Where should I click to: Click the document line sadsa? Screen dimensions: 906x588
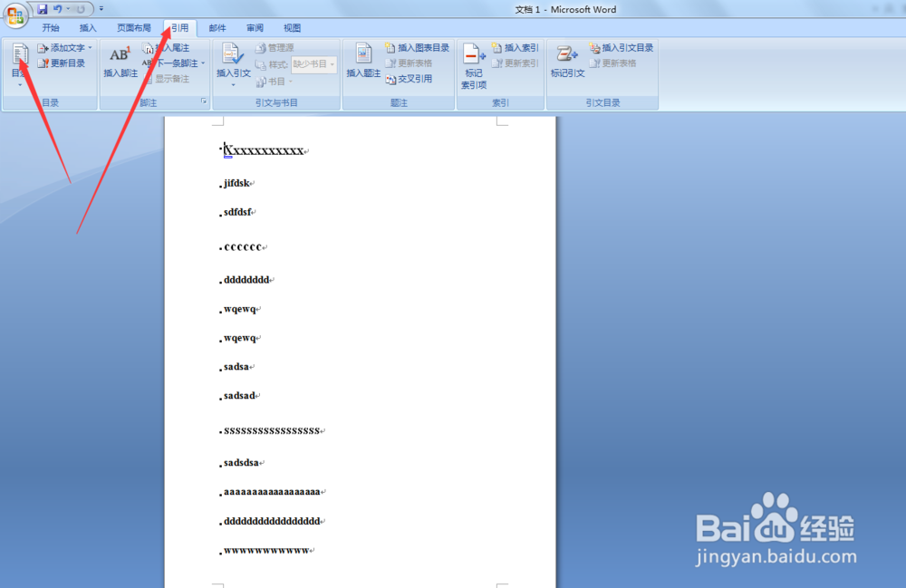click(236, 367)
